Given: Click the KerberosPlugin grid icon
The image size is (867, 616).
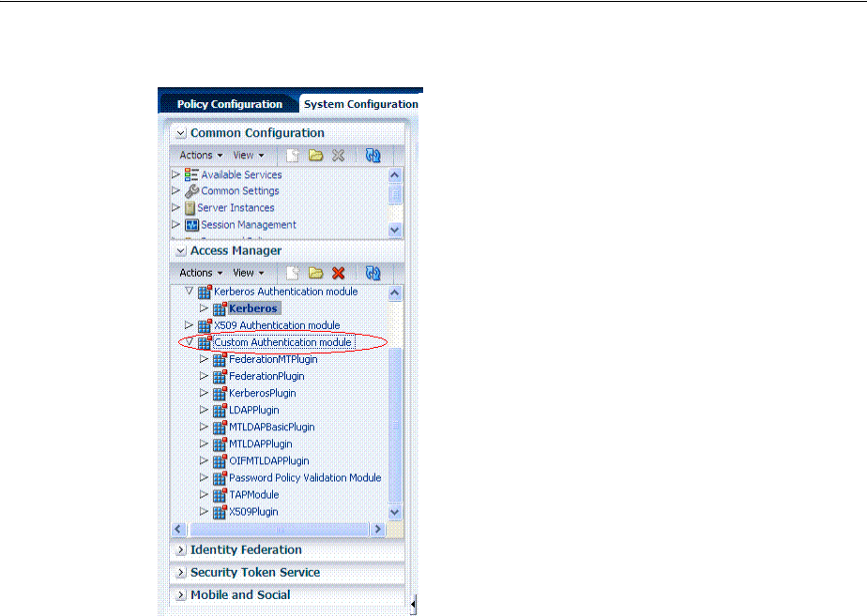Looking at the screenshot, I should click(220, 394).
